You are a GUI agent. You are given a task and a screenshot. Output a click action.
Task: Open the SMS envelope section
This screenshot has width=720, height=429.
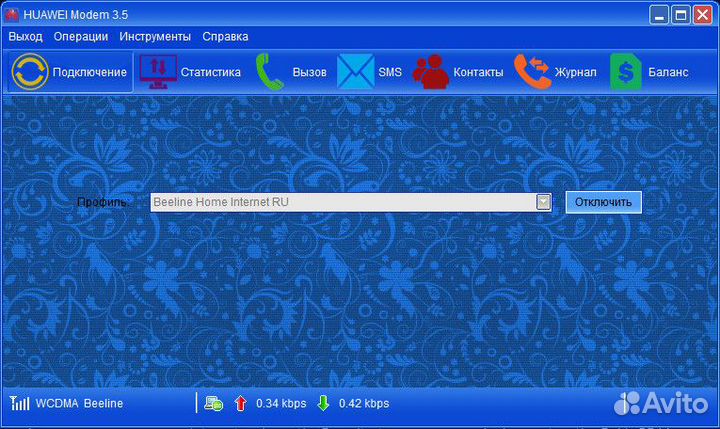point(369,72)
